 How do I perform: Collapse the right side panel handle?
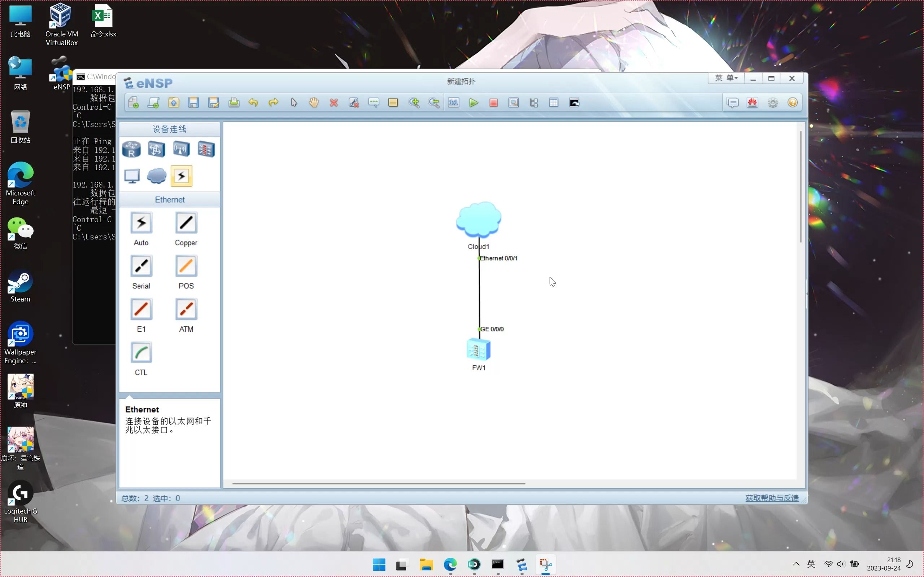pos(806,294)
